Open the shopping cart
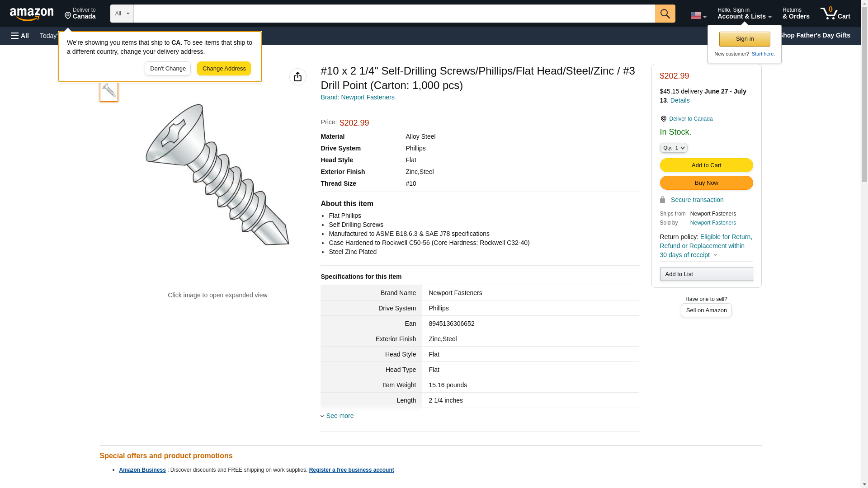 pos(835,14)
